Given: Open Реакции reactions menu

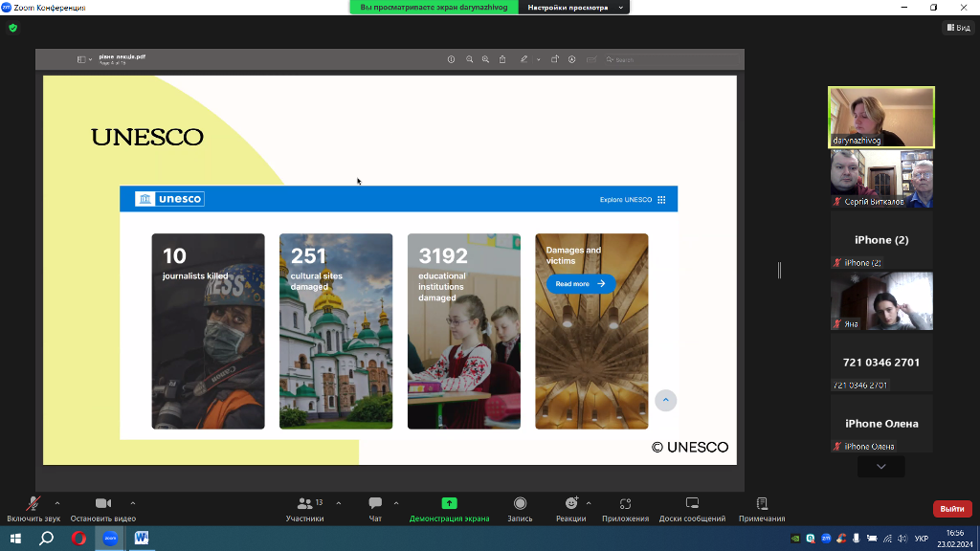Looking at the screenshot, I should (570, 509).
